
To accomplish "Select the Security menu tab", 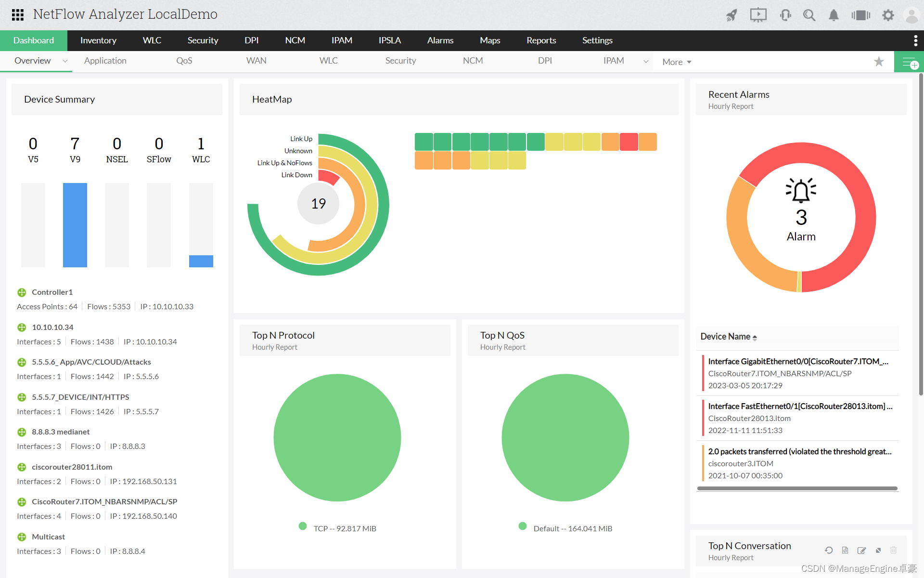I will click(202, 40).
